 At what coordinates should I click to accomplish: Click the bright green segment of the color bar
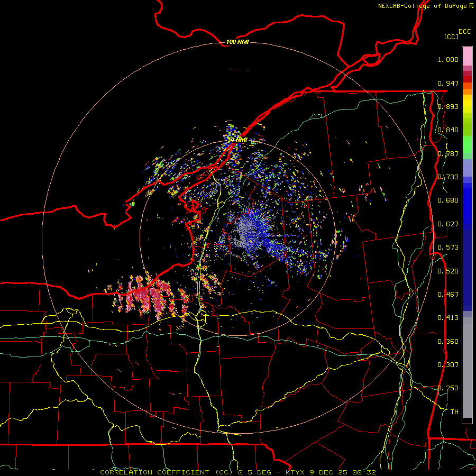pos(467,144)
